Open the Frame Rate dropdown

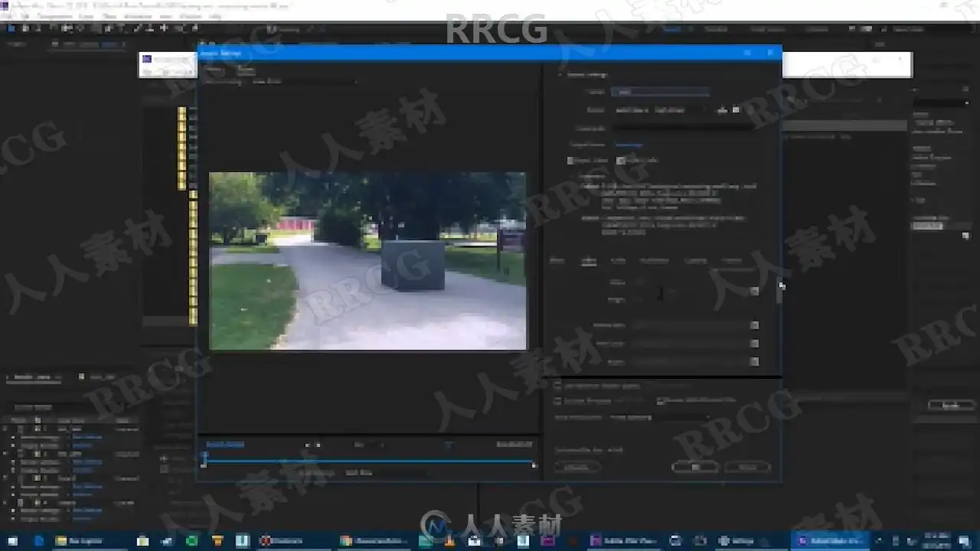[688, 326]
